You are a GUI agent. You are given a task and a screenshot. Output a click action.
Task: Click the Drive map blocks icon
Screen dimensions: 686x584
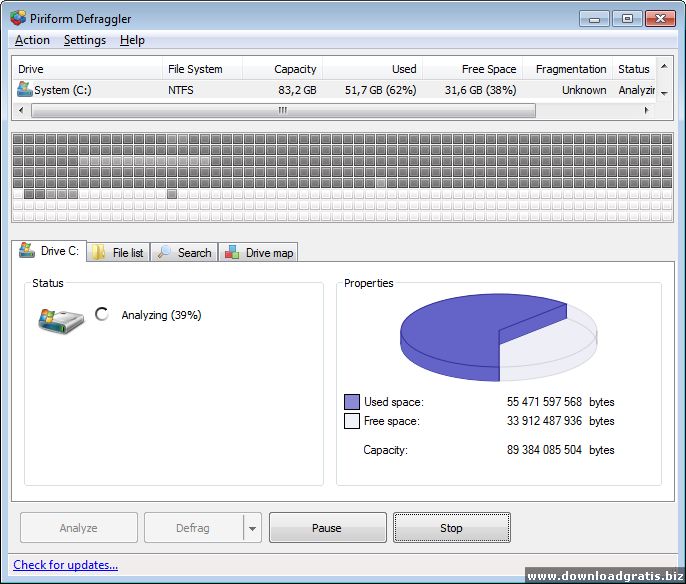coord(232,253)
